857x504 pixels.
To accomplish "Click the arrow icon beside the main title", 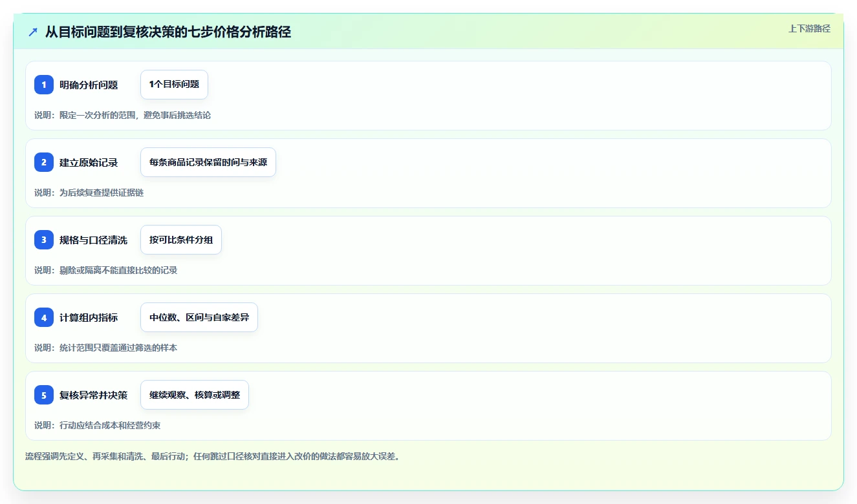I will coord(33,32).
